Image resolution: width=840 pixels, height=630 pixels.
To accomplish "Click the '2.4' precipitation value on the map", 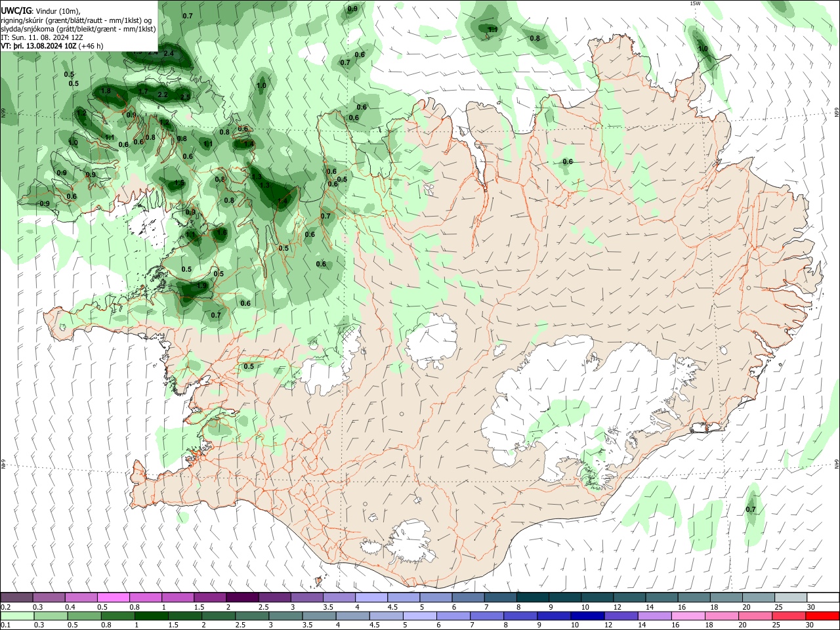I will [x=169, y=54].
